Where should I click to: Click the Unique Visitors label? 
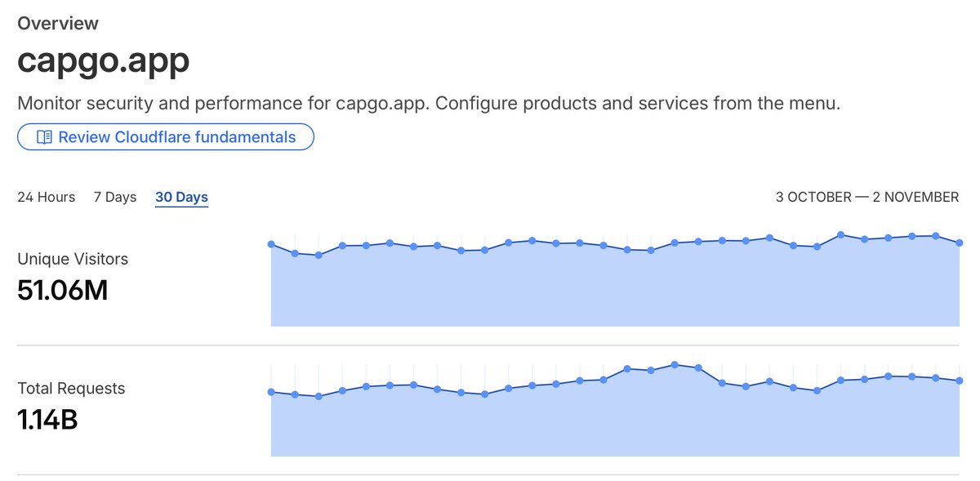point(73,259)
